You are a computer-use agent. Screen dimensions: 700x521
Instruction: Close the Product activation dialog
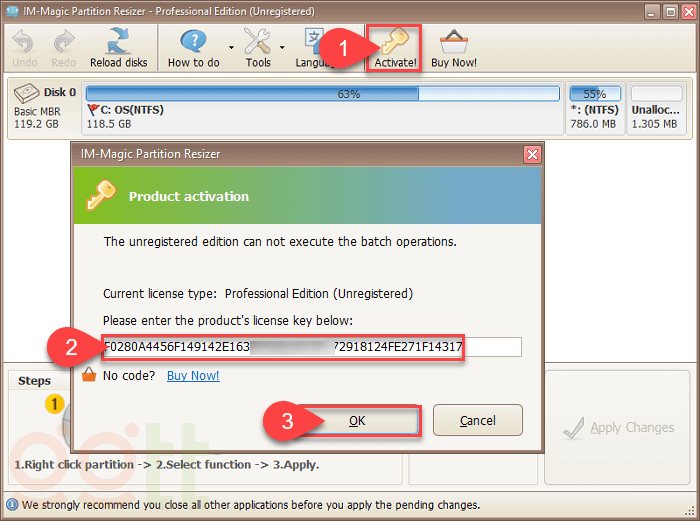tap(532, 154)
